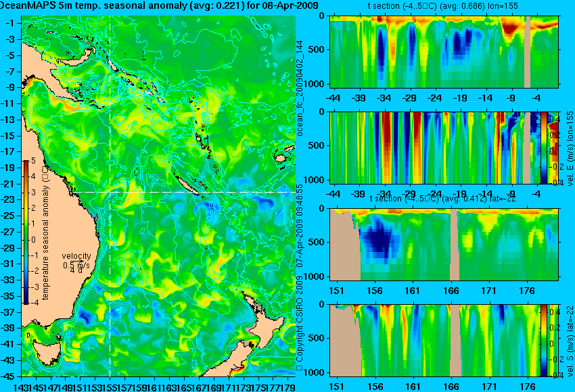The height and width of the screenshot is (392, 575).
Task: Click the '179' longitude tick on the map
Action: point(289,387)
